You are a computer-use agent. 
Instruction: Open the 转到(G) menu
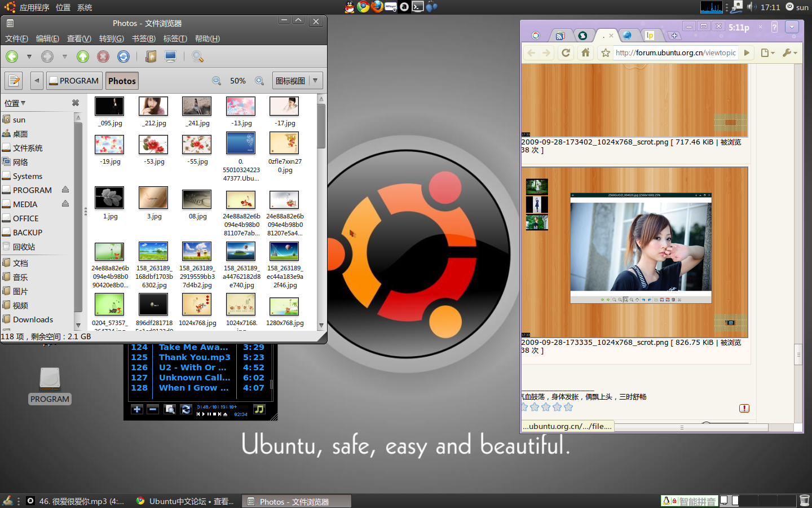[x=111, y=38]
